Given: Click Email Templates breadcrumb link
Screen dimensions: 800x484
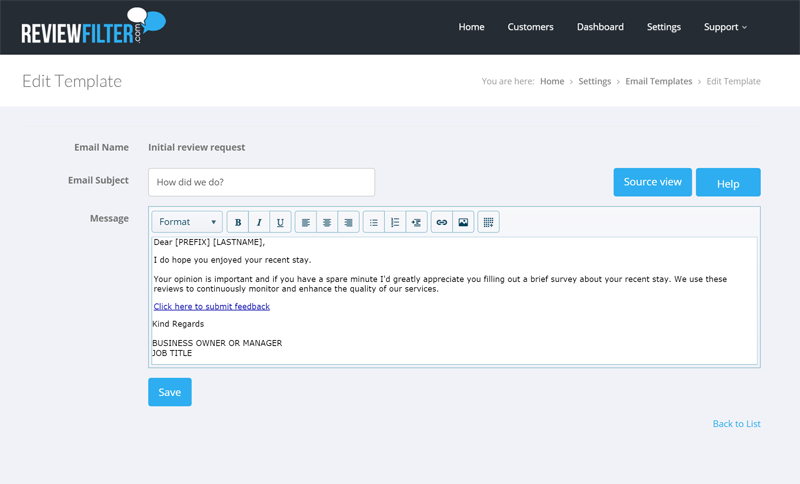Looking at the screenshot, I should [x=659, y=81].
